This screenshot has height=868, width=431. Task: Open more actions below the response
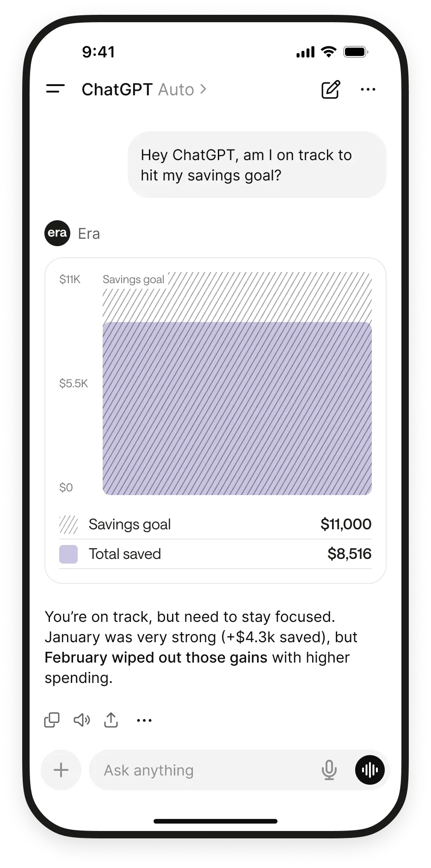[144, 720]
